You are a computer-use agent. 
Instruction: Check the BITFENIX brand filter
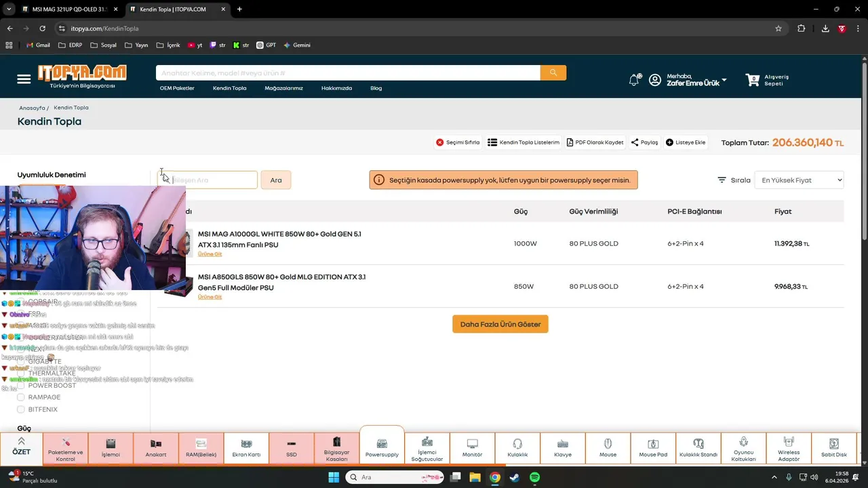point(21,409)
